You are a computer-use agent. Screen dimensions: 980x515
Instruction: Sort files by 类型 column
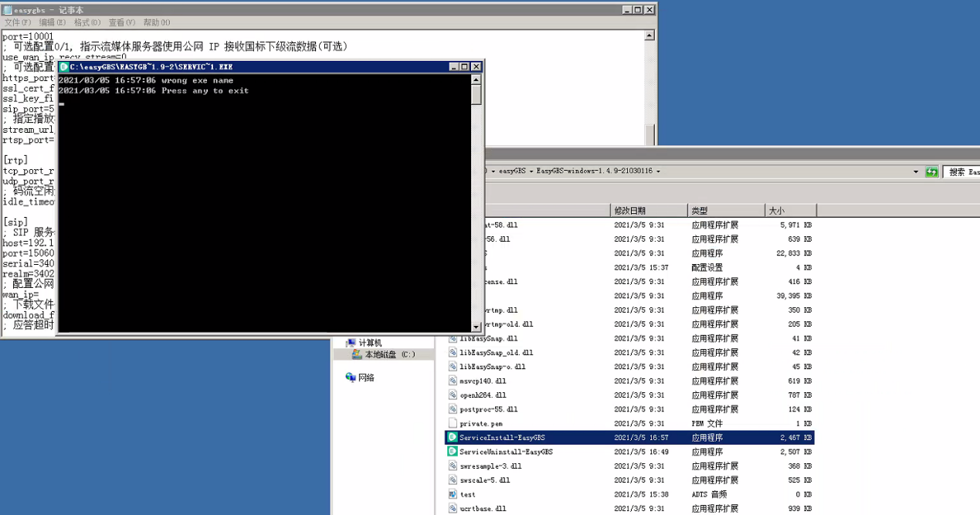(x=726, y=210)
